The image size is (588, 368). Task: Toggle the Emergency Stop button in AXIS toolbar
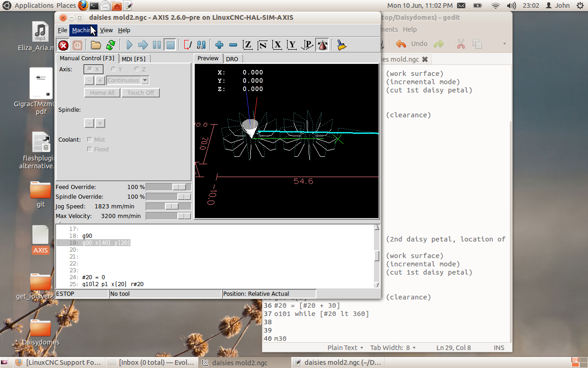(63, 45)
